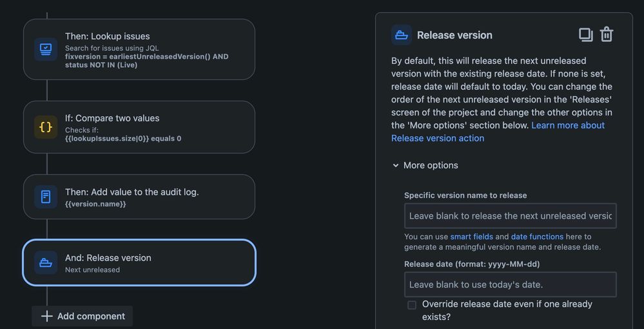Focus the Specific version name input

coord(510,216)
